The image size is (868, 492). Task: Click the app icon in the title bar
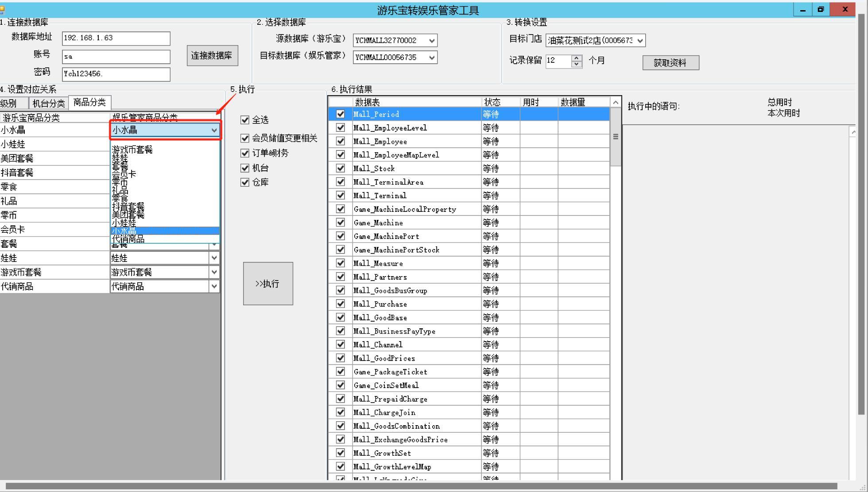coord(2,10)
